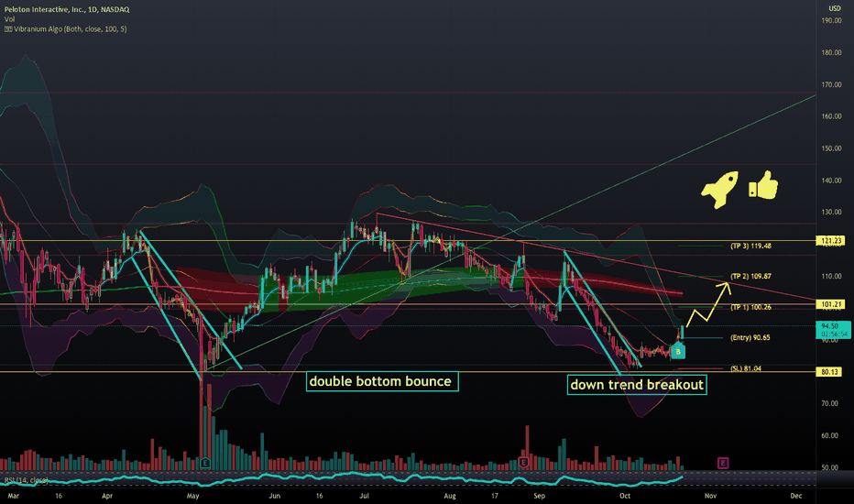
Task: Click the May date on time axis
Action: point(192,496)
